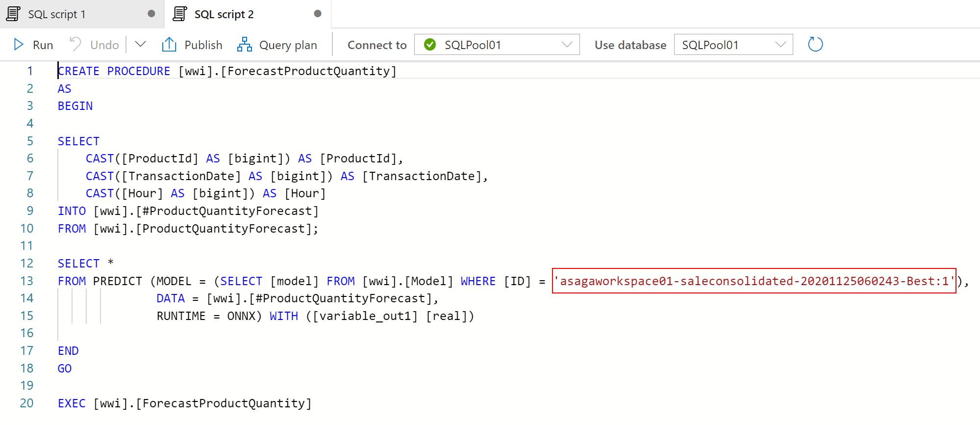Click the RUNTIME keyword on line 15

(x=181, y=316)
